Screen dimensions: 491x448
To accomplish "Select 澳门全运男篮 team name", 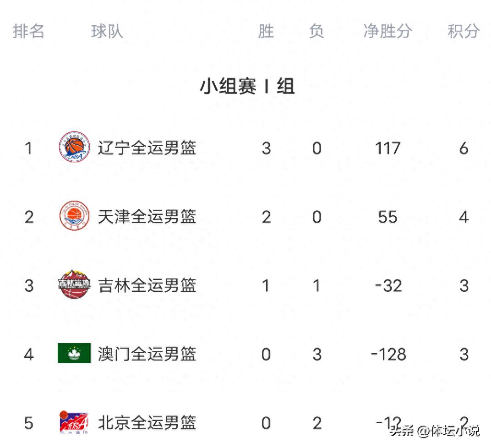I will click(147, 354).
